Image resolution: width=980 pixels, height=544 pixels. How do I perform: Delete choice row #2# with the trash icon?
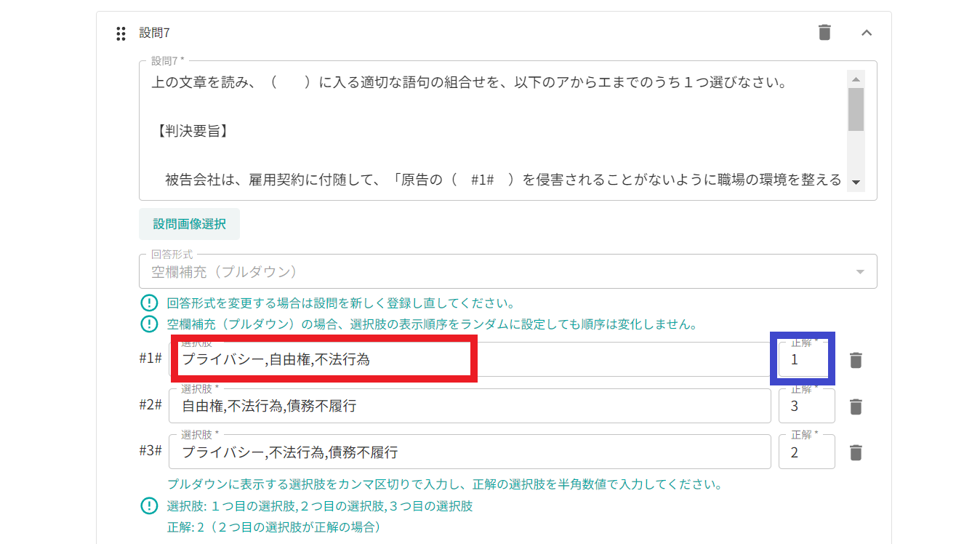[x=856, y=407]
